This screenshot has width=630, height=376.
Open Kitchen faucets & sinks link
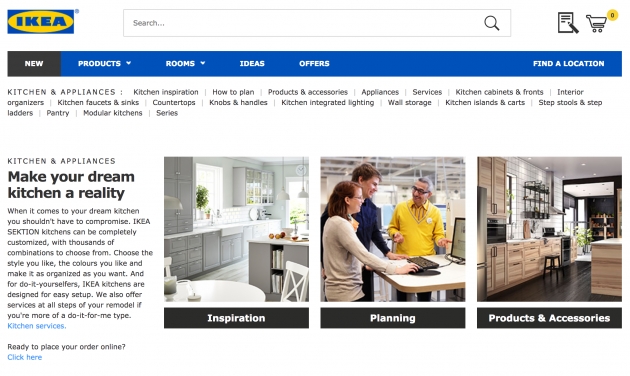[98, 102]
